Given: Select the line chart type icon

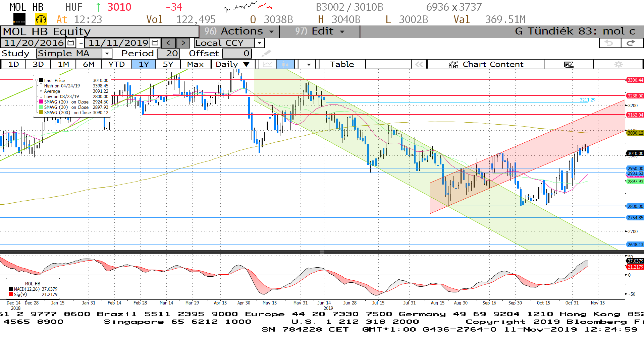Looking at the screenshot, I should [x=268, y=64].
